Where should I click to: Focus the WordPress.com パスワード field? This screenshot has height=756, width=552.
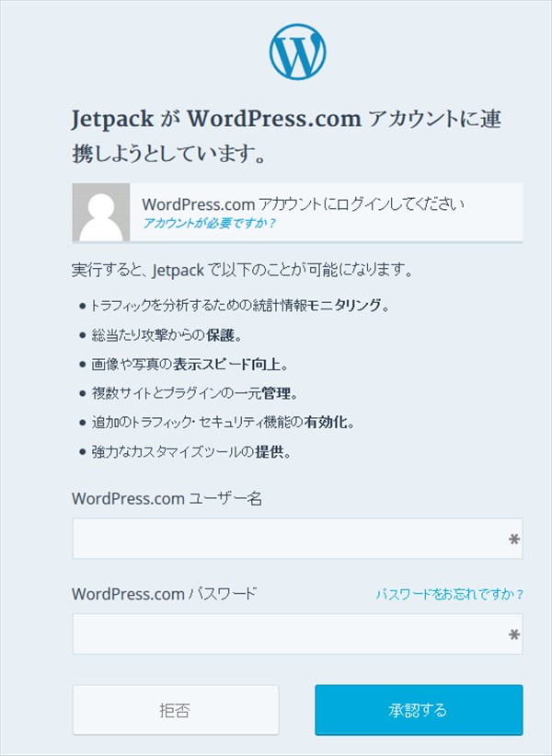click(297, 634)
